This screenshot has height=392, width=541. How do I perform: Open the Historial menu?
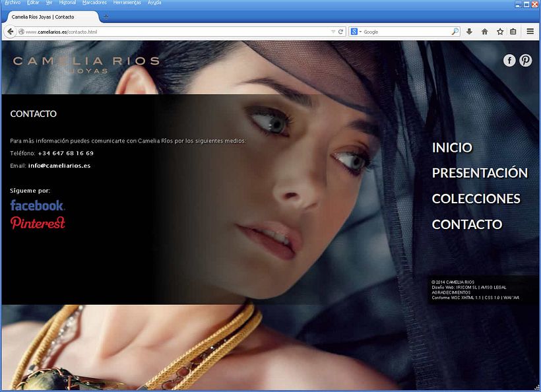point(67,3)
